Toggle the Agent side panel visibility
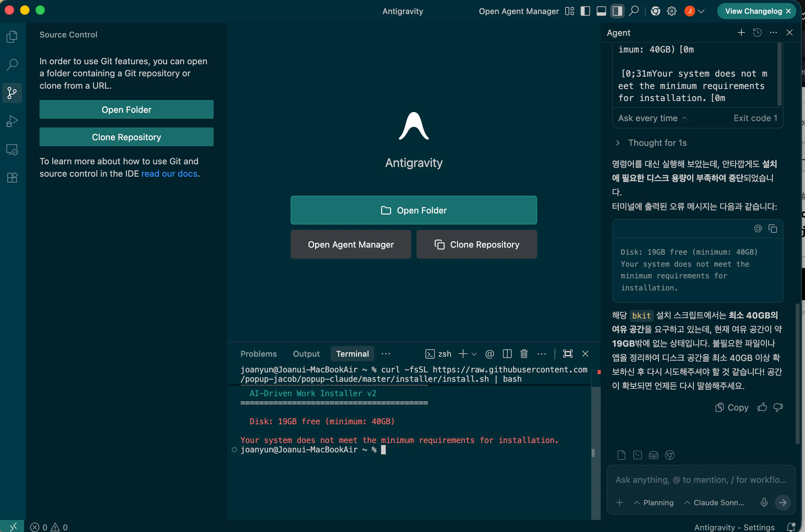The width and height of the screenshot is (805, 532). pyautogui.click(x=617, y=11)
